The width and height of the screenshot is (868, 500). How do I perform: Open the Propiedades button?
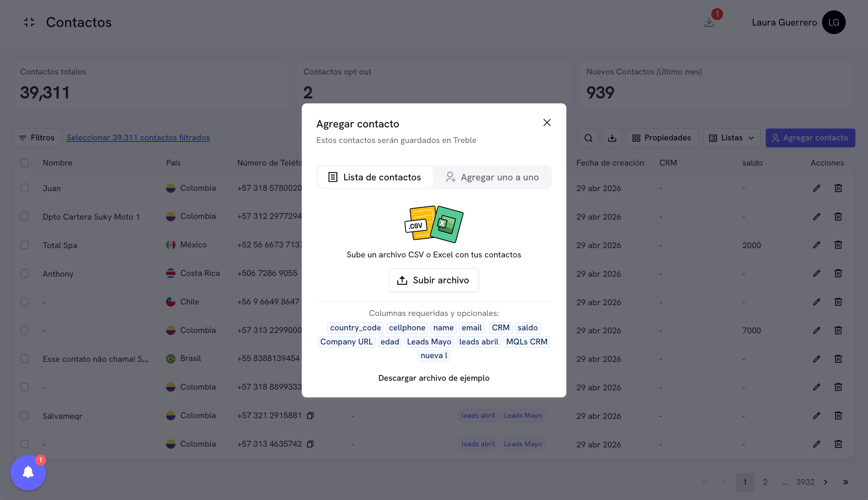point(662,138)
